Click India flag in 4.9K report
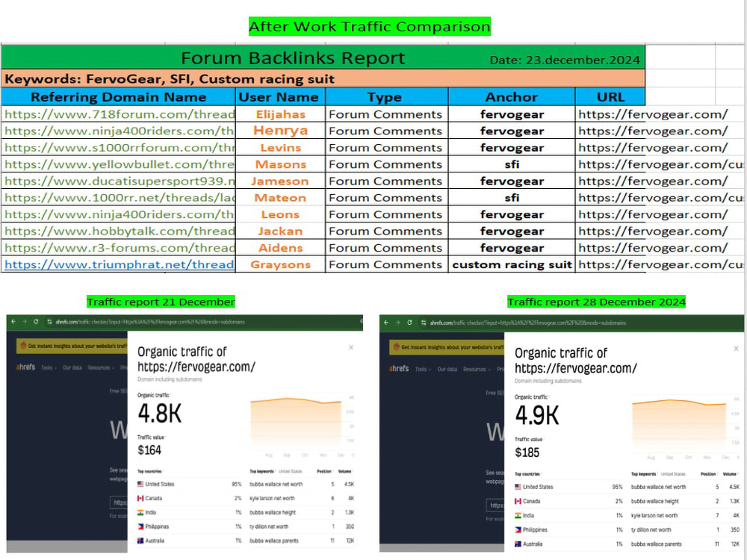 pos(518,515)
